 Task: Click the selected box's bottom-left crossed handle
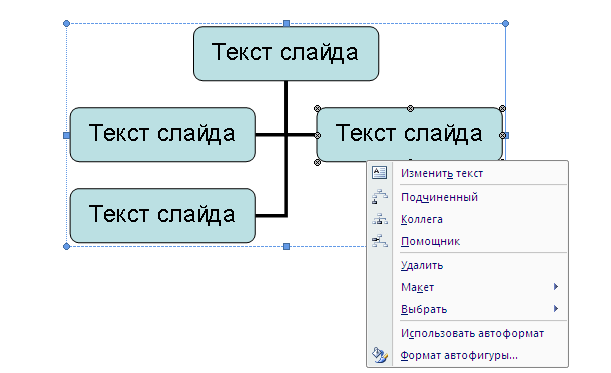[317, 162]
